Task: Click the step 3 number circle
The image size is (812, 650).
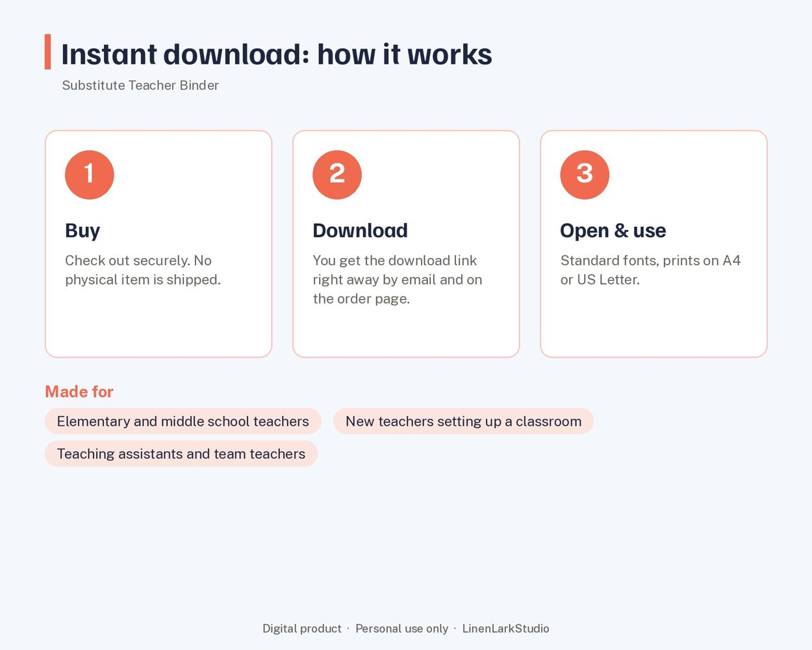Action: click(585, 175)
